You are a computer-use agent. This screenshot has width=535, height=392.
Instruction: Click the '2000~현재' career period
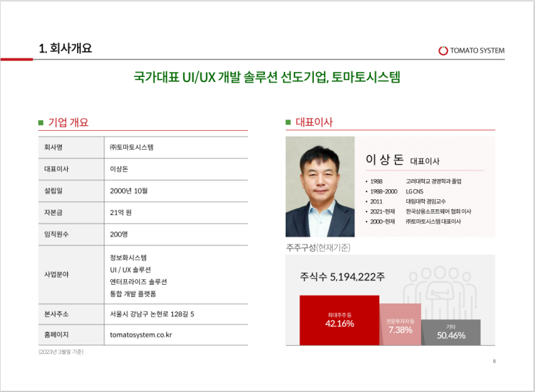pos(382,222)
